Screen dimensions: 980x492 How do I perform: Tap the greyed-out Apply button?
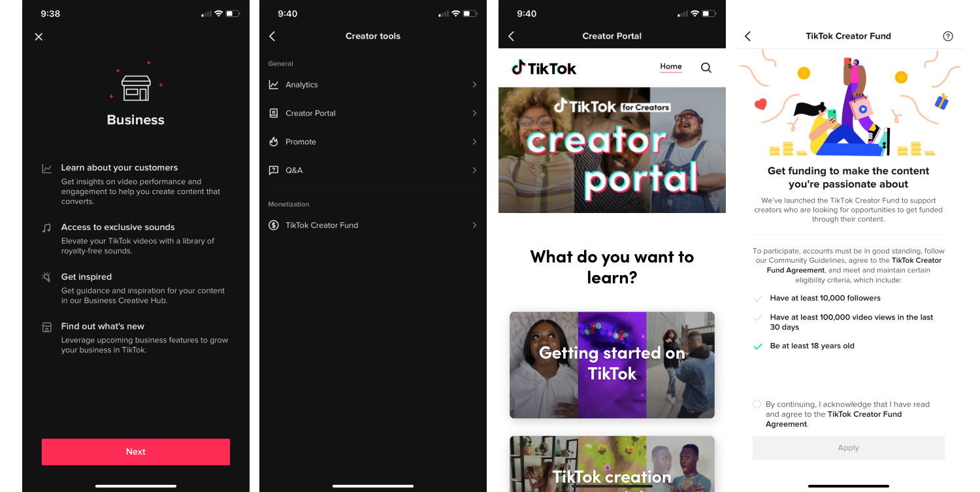coord(849,448)
